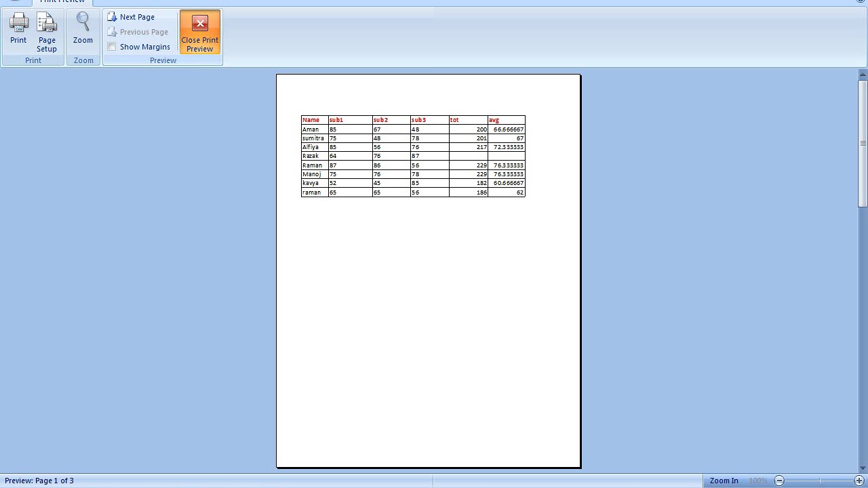Click the disabled Previous Page button
The height and width of the screenshot is (488, 868).
(138, 32)
